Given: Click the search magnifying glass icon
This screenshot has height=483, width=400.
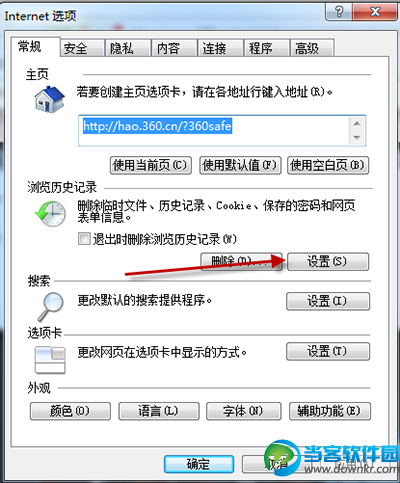Looking at the screenshot, I should coord(51,306).
